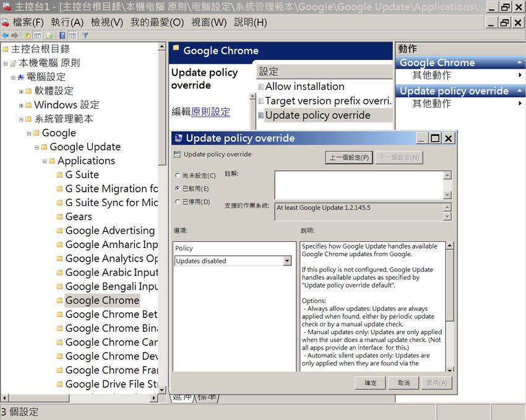Click the Gears folder icon
526x420 pixels.
[x=59, y=216]
